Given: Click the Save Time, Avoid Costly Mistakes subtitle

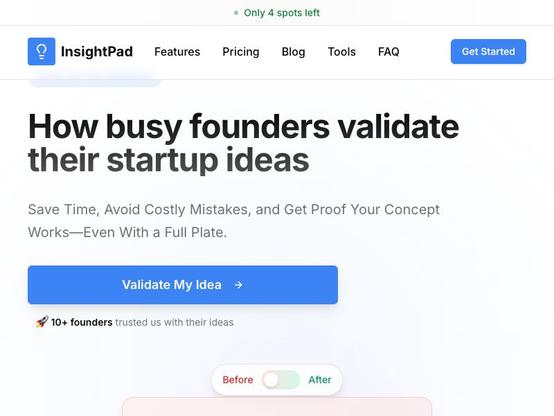Looking at the screenshot, I should (234, 221).
